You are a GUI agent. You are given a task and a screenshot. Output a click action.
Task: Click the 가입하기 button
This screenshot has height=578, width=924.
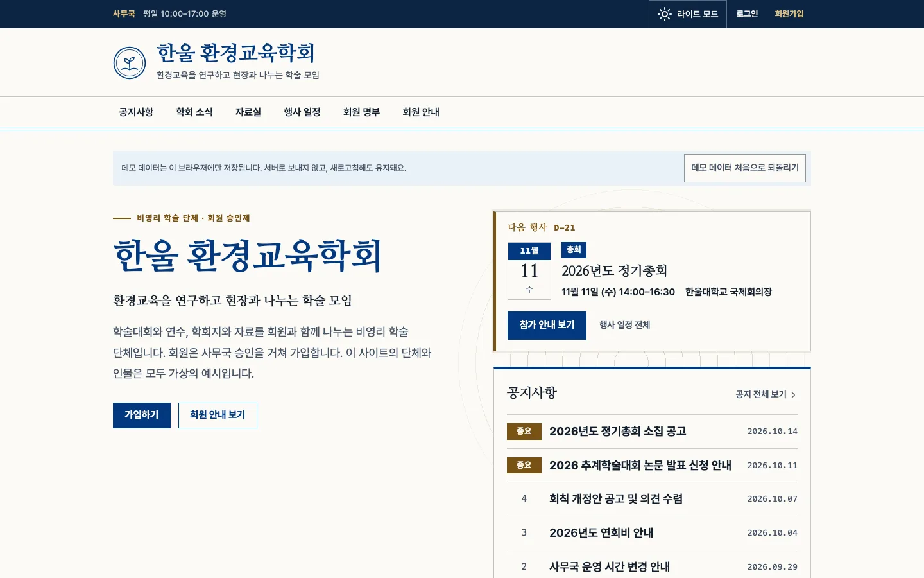pyautogui.click(x=142, y=416)
